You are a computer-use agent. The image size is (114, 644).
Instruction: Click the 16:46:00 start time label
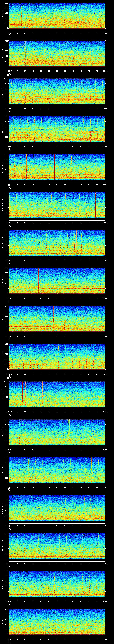point(9,601)
